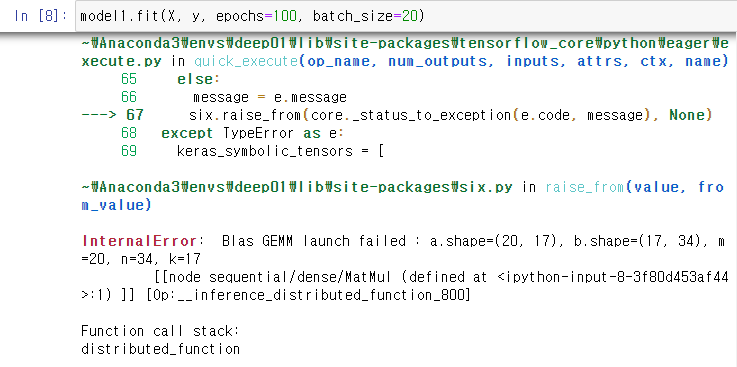The height and width of the screenshot is (367, 737).
Task: Select the In [8] cell prompt
Action: pos(41,16)
